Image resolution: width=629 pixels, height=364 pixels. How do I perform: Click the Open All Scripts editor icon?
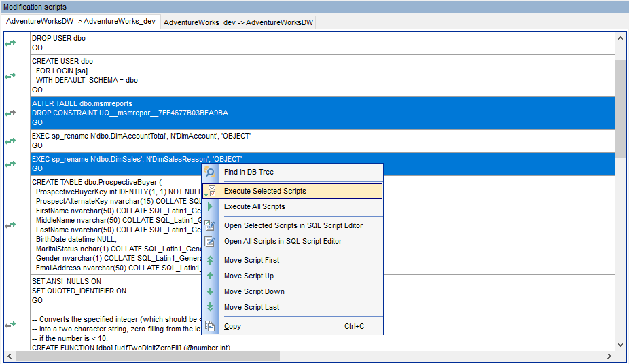211,241
